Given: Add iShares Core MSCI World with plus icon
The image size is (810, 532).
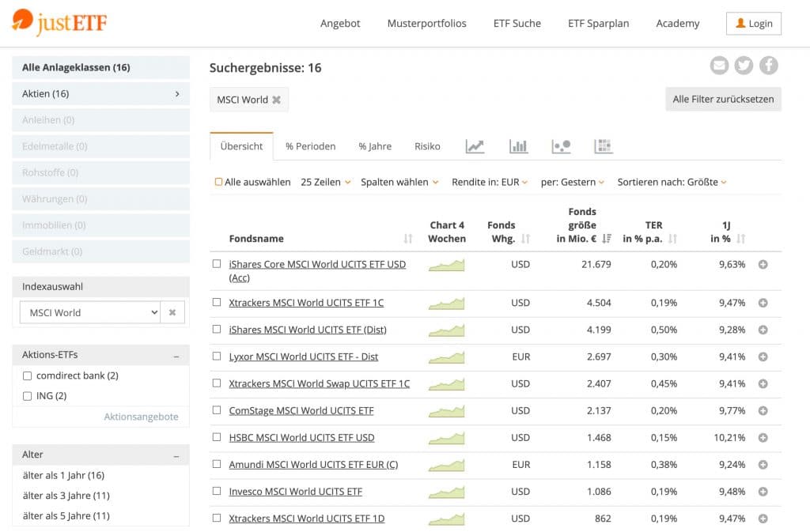Looking at the screenshot, I should [763, 265].
